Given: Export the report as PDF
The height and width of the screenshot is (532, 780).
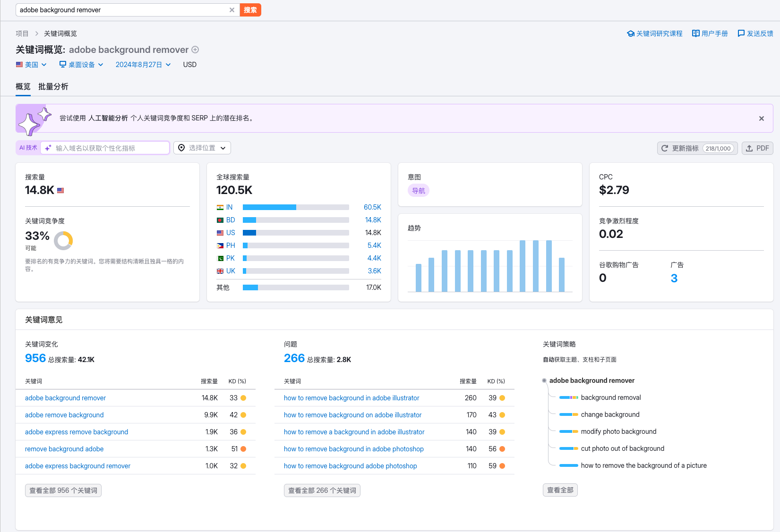Looking at the screenshot, I should [757, 148].
